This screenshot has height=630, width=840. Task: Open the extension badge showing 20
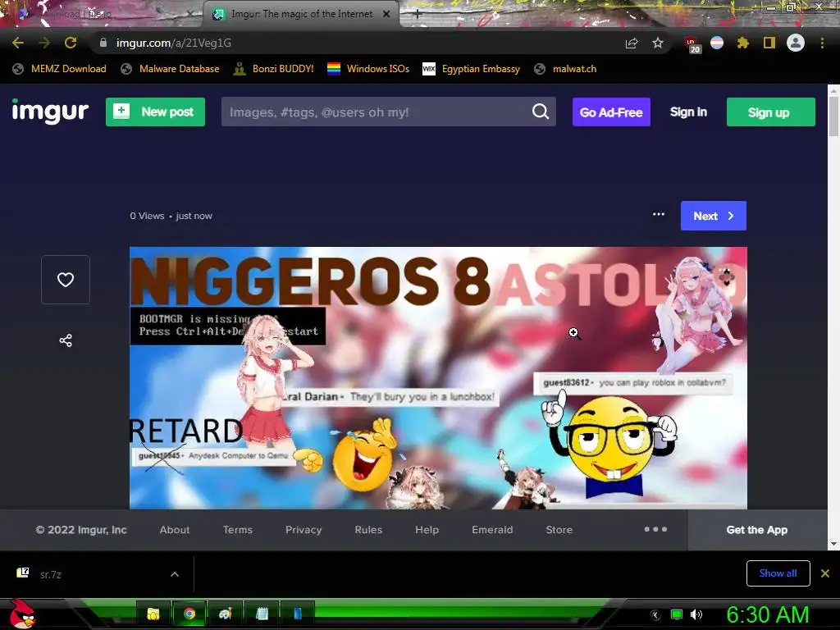click(x=692, y=44)
